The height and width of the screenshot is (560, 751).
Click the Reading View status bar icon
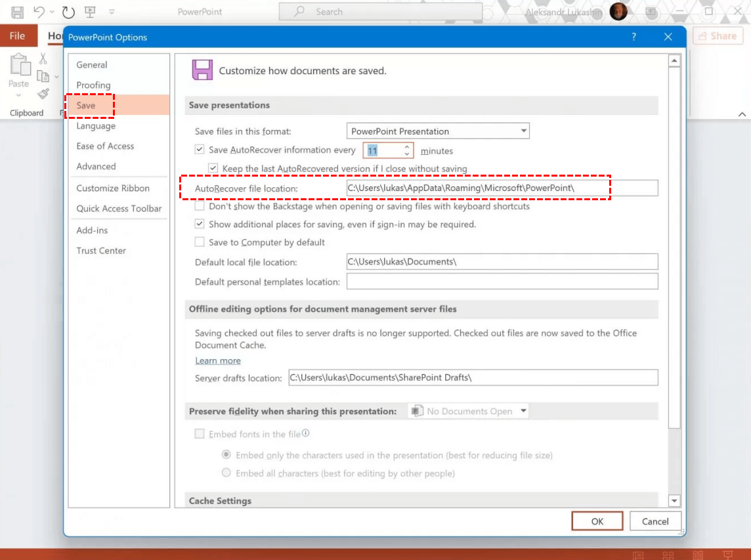coord(698,555)
